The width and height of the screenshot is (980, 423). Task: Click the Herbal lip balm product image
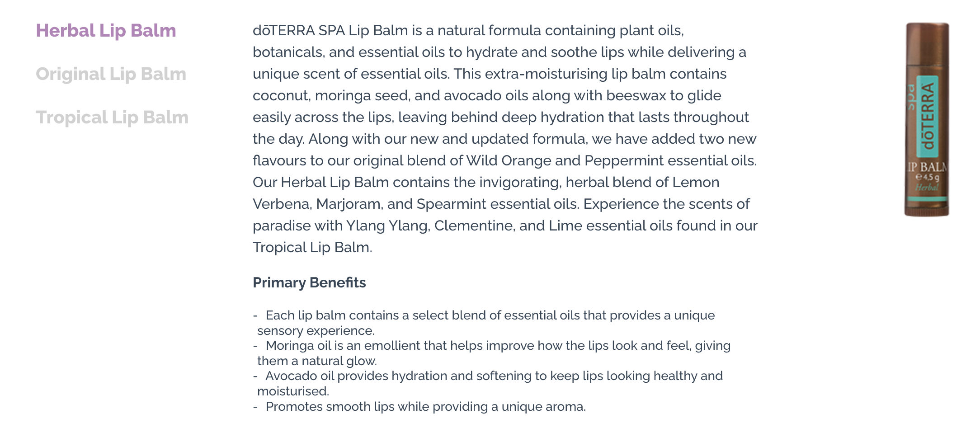point(927,120)
